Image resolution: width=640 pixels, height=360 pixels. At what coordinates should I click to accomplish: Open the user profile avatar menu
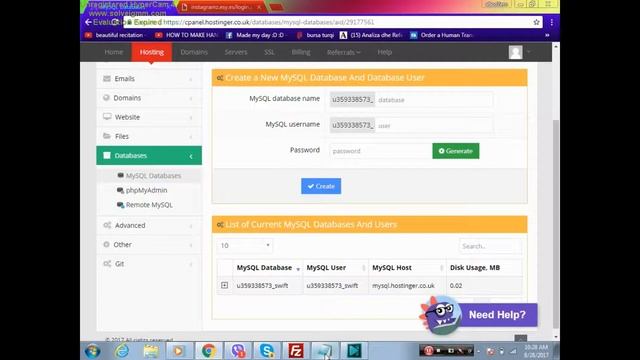pyautogui.click(x=516, y=52)
